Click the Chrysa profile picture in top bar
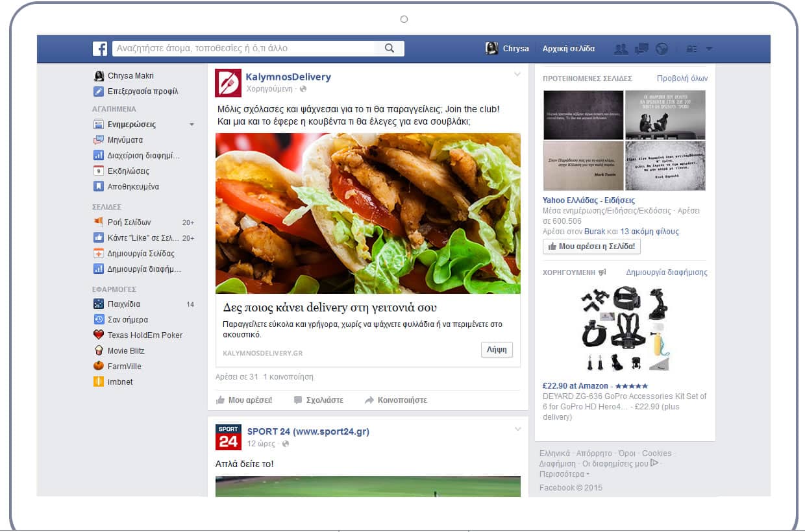Image resolution: width=805 pixels, height=532 pixels. [491, 49]
